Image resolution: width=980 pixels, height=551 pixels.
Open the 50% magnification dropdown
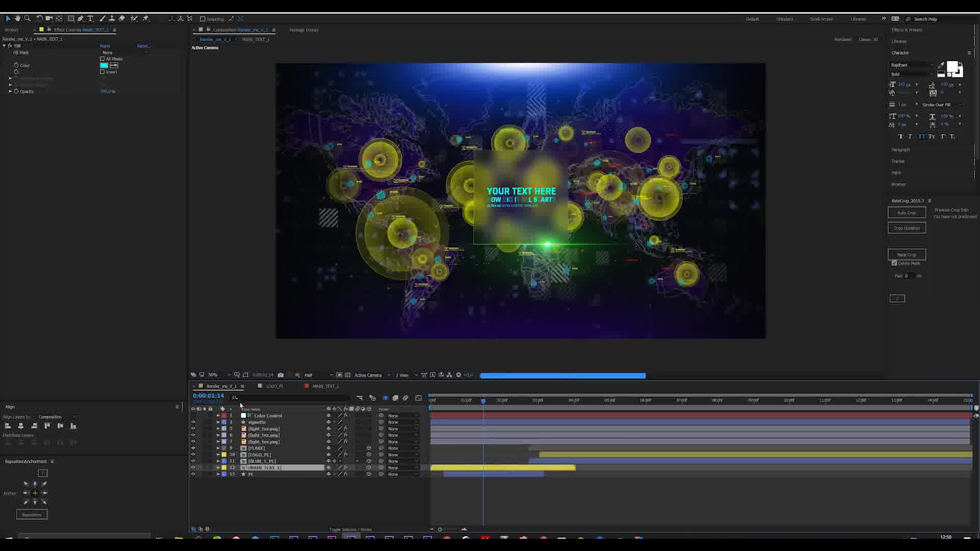(x=219, y=375)
